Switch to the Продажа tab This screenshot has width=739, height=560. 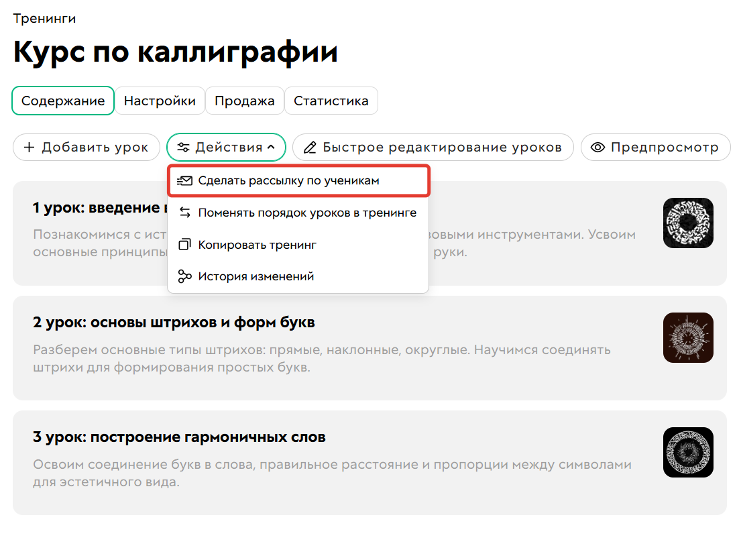click(244, 101)
